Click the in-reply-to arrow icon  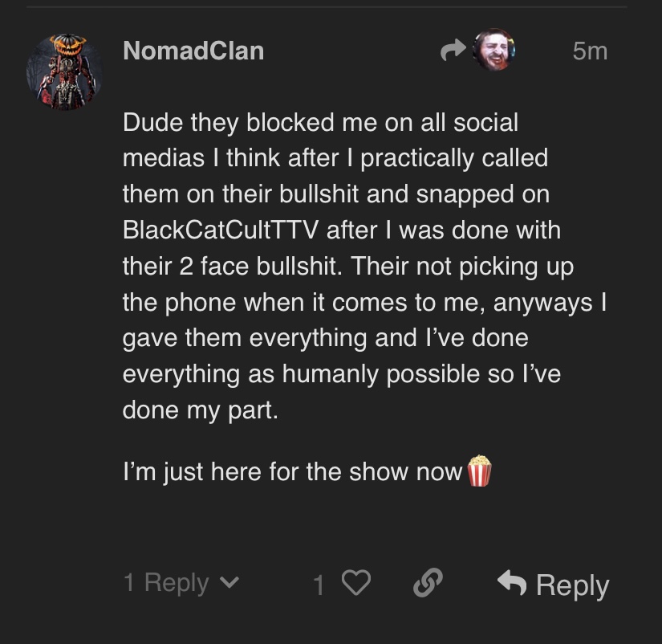453,52
